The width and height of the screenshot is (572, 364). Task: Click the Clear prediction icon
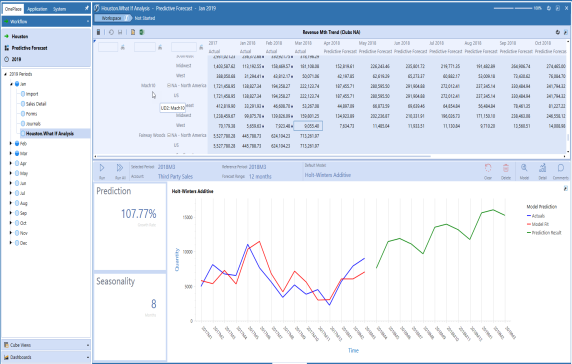488,168
